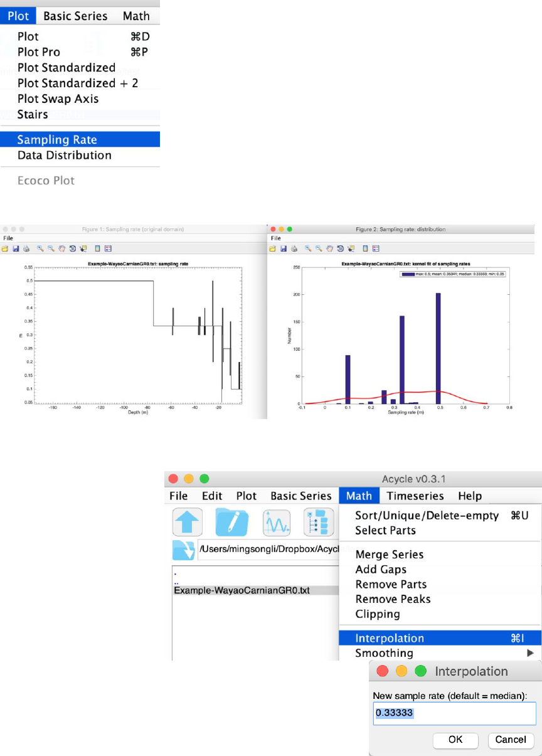Open the Timeseries menu in Acycle
Screen dimensions: 542x756
[x=415, y=496]
